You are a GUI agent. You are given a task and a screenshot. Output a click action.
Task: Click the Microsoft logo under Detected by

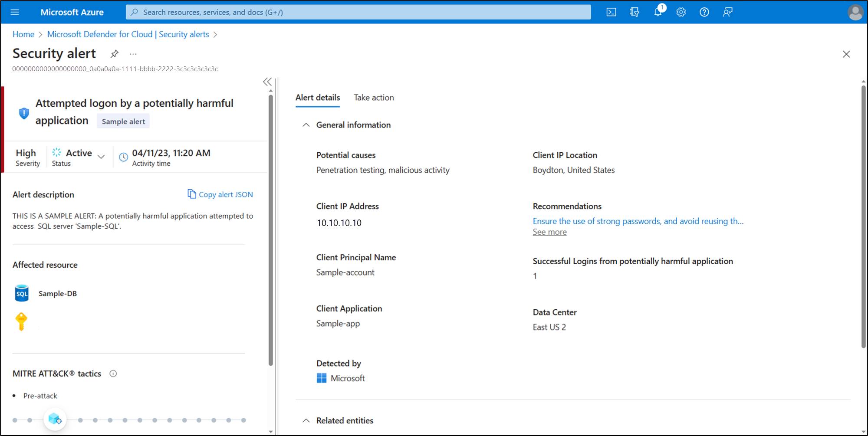[322, 378]
